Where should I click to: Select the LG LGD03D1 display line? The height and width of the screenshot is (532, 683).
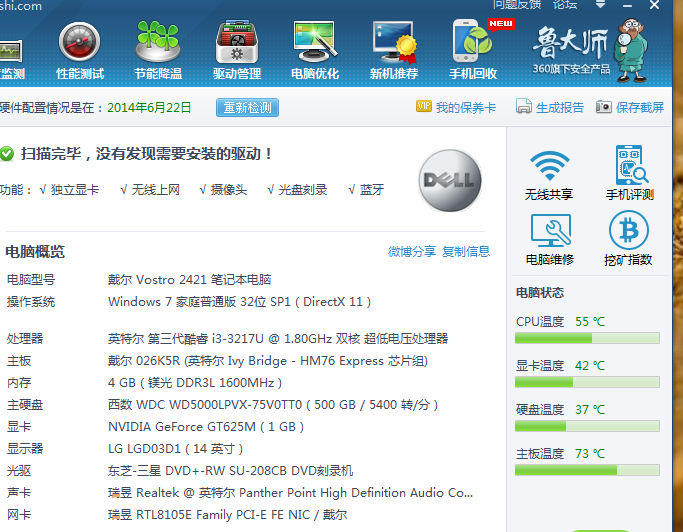tap(176, 449)
